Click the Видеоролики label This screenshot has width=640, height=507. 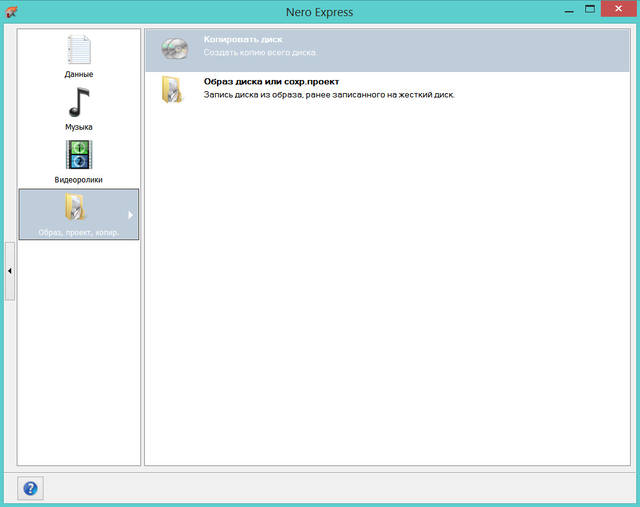point(78,180)
